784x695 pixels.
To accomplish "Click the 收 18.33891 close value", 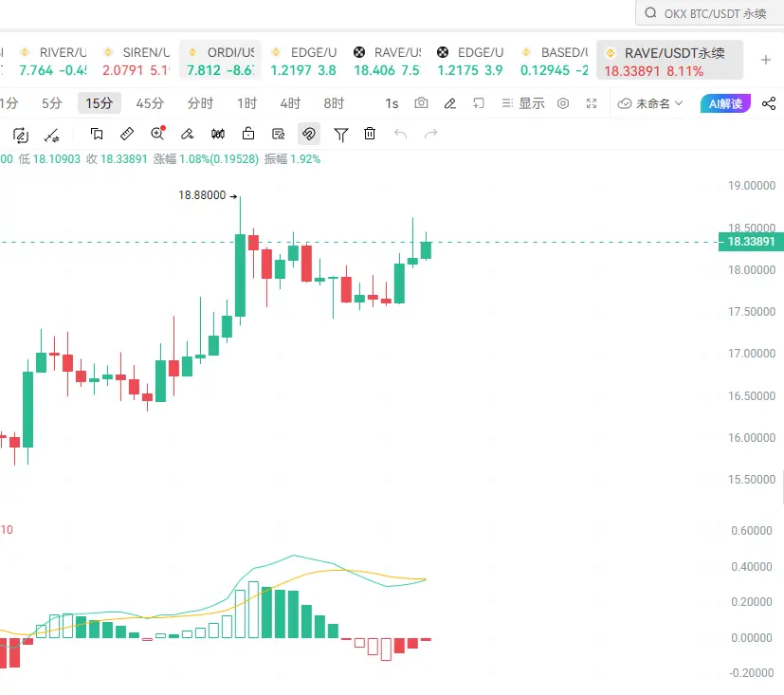I will click(117, 159).
